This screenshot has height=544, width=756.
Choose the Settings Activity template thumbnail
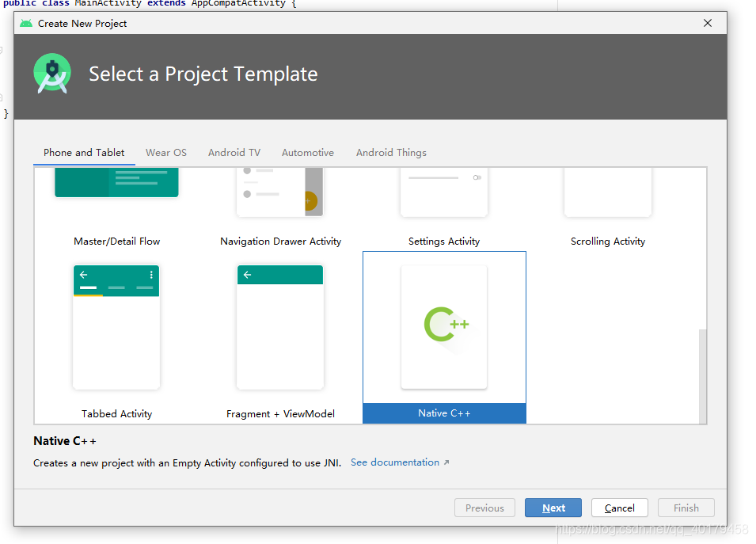pos(444,192)
